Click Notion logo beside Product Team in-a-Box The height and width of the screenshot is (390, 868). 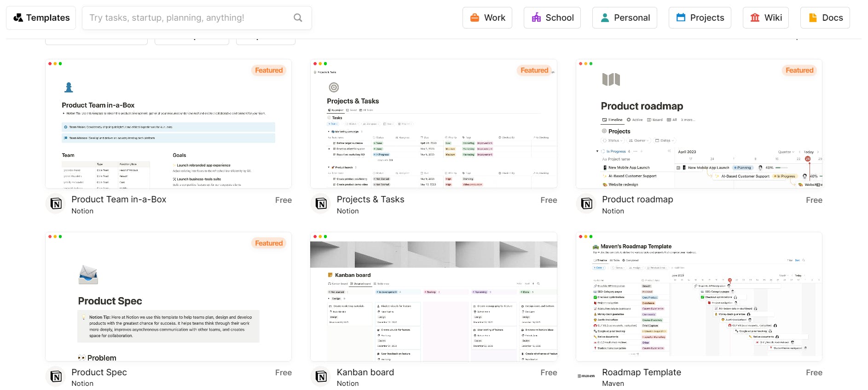pyautogui.click(x=56, y=204)
